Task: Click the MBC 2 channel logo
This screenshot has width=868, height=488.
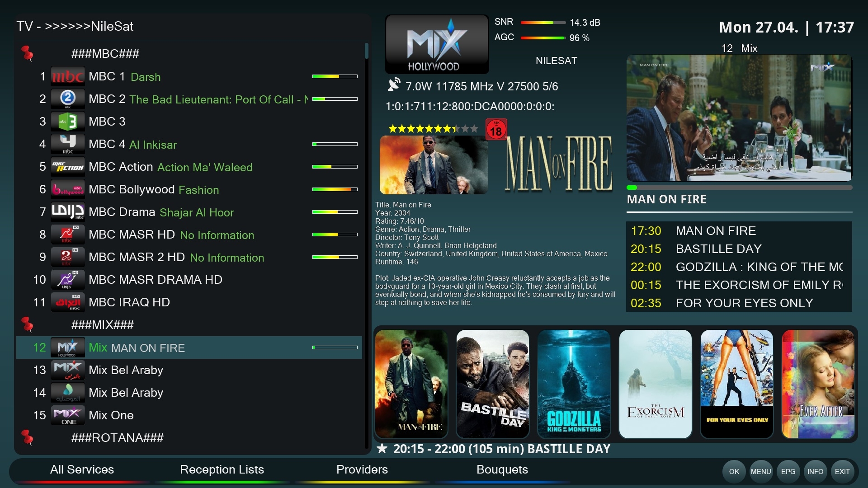Action: (x=67, y=99)
